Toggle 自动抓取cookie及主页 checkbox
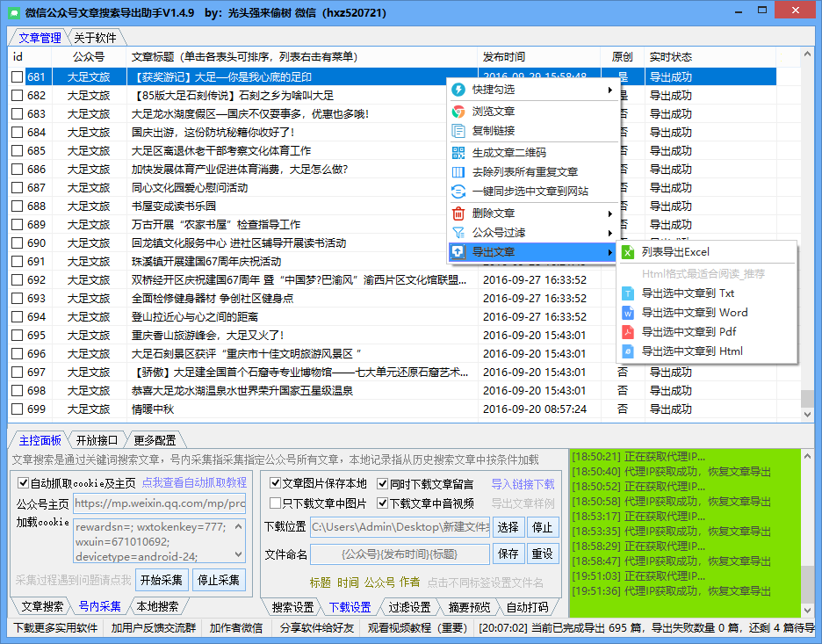Viewport: 822px width, 644px height. click(23, 482)
